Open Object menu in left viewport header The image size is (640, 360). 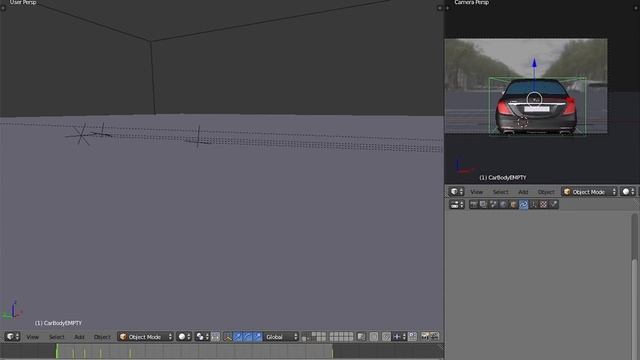coord(102,337)
